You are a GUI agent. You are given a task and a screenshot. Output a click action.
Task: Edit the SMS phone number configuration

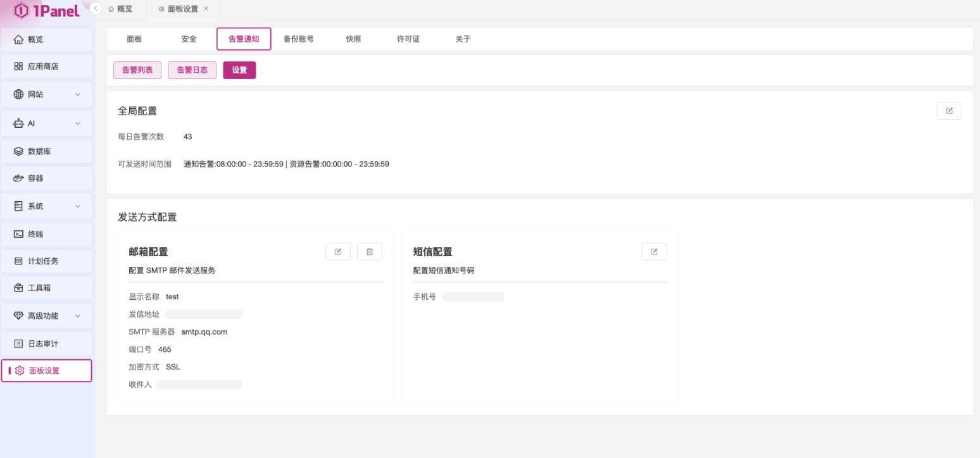click(654, 252)
